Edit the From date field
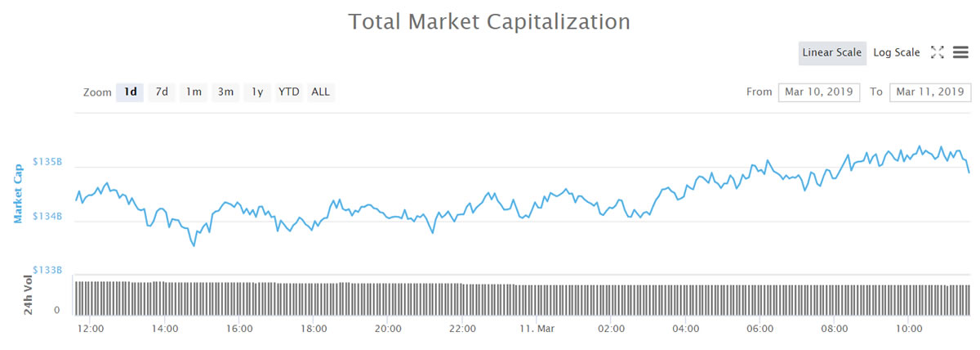 click(x=819, y=92)
